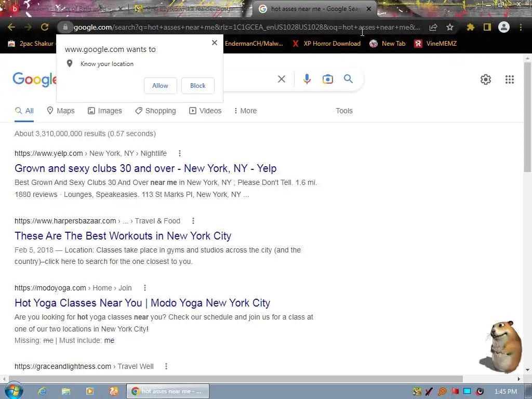Click the Google logo
Screen dimensions: 532x399
pyautogui.click(x=34, y=79)
